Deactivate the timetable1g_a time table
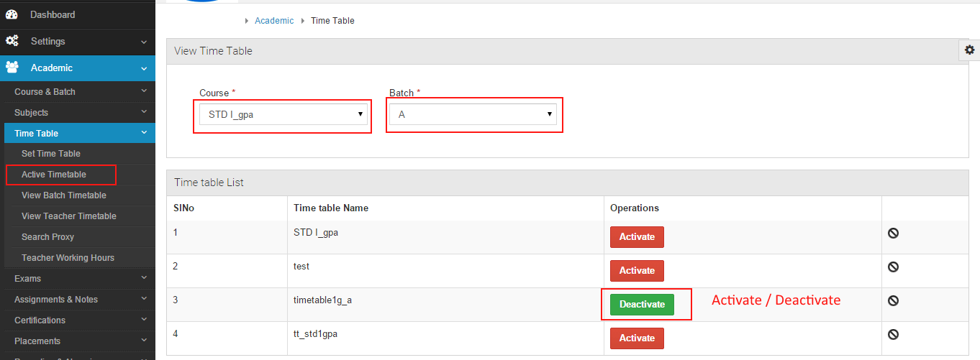 coord(642,305)
